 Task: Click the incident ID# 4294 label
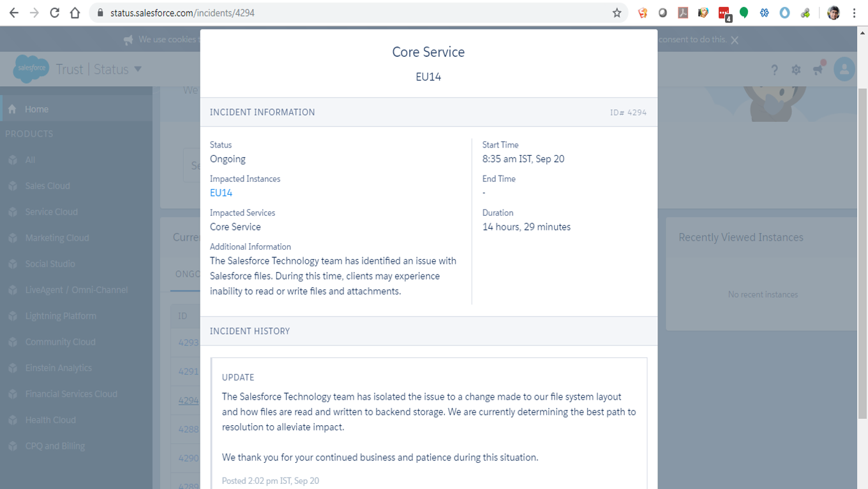pos(628,112)
